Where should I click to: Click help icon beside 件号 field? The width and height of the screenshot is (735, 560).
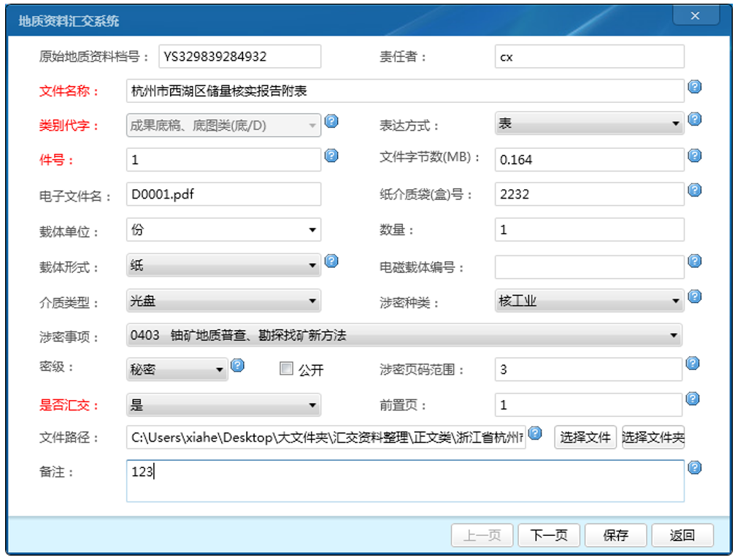[x=331, y=156]
